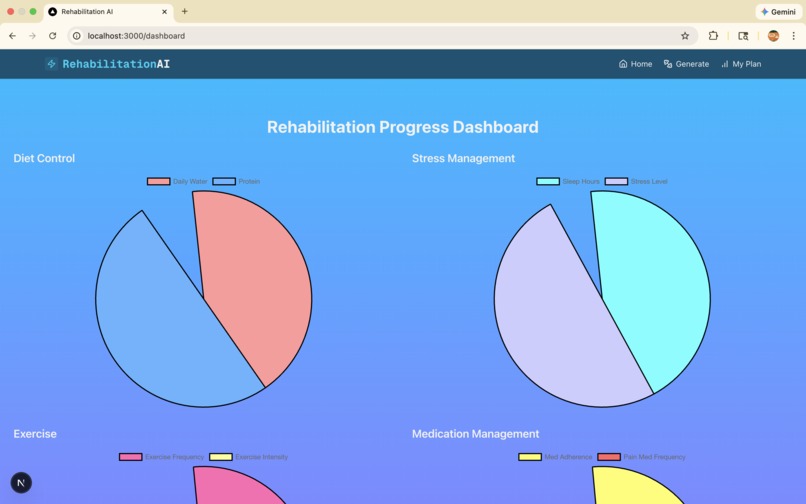
Task: Toggle the Sleep Hours legend swatch
Action: pos(548,182)
